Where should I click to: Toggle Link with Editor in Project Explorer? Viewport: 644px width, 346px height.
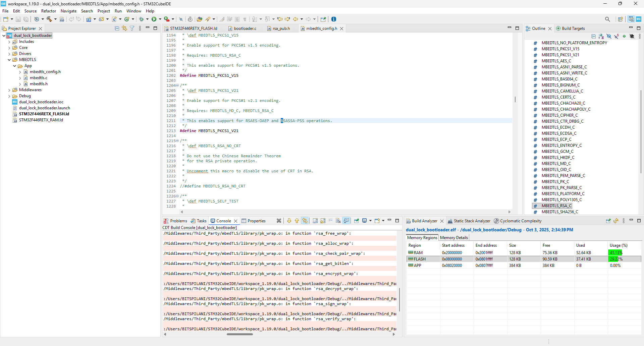[124, 28]
